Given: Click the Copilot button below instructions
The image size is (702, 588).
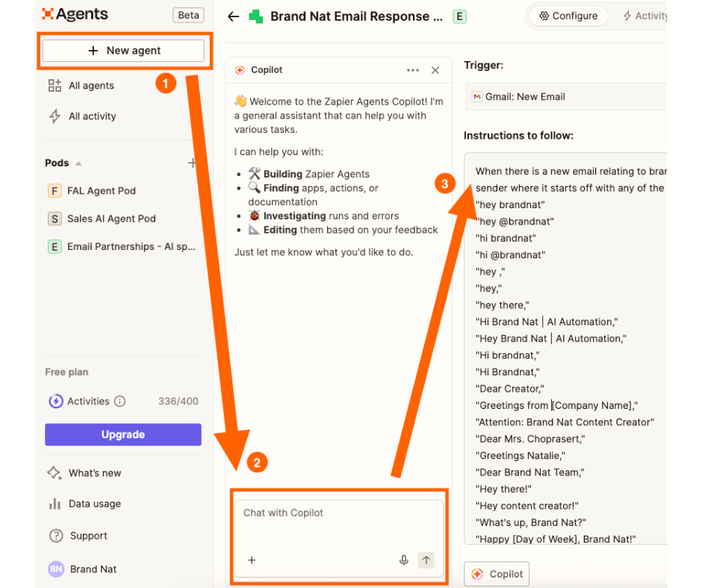Looking at the screenshot, I should 497,574.
